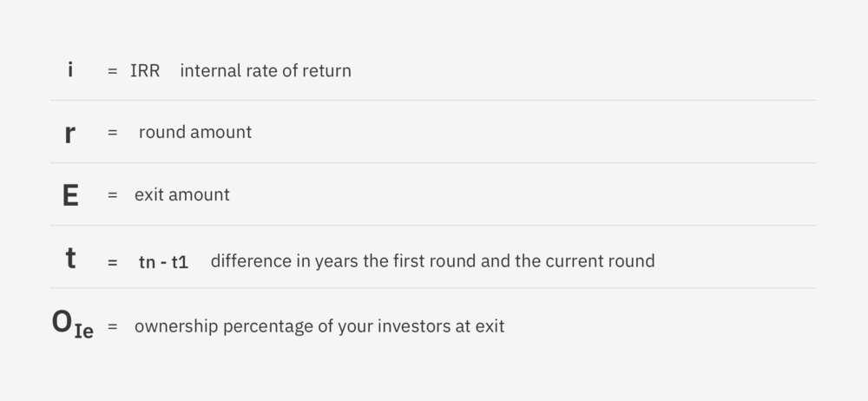Click the equals sign beside the "i" symbol
Viewport: 868px width, 401px height.
(x=112, y=71)
